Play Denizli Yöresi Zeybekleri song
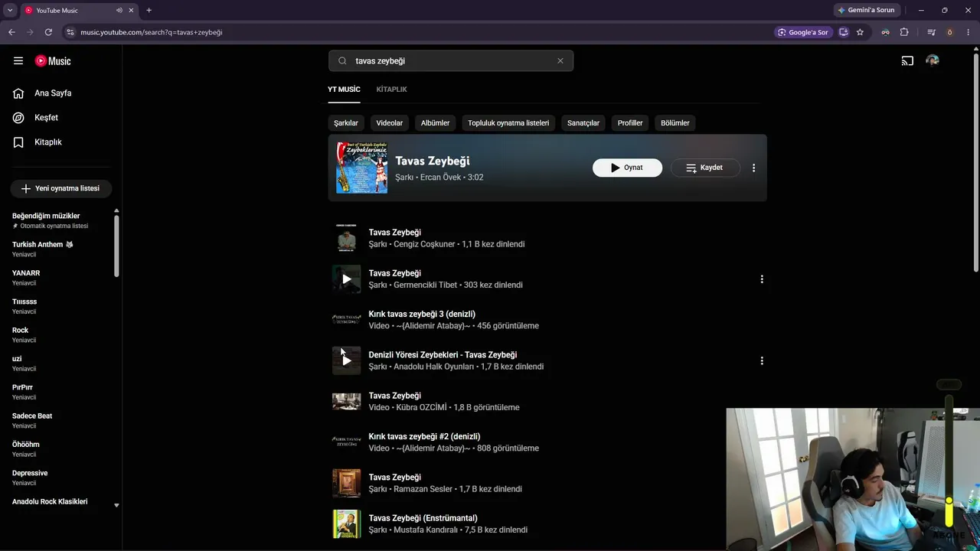The height and width of the screenshot is (551, 980). (x=346, y=360)
